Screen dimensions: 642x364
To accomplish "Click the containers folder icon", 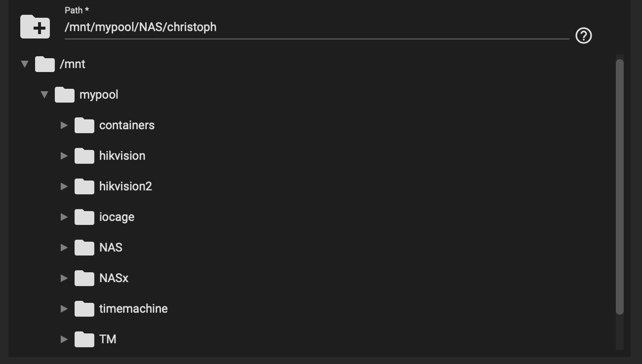I will [x=84, y=125].
